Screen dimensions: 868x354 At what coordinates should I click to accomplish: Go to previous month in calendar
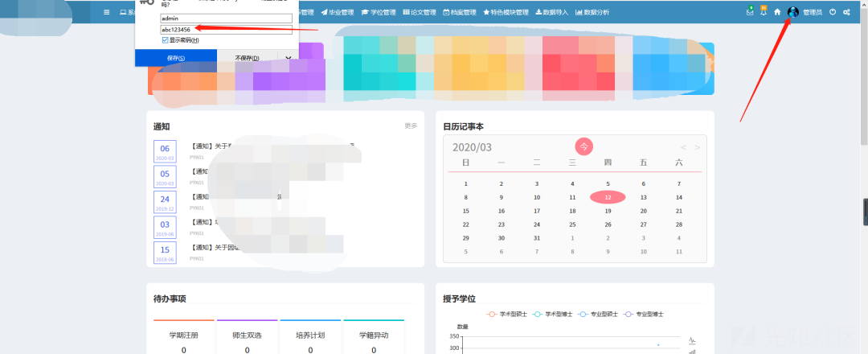pos(683,147)
